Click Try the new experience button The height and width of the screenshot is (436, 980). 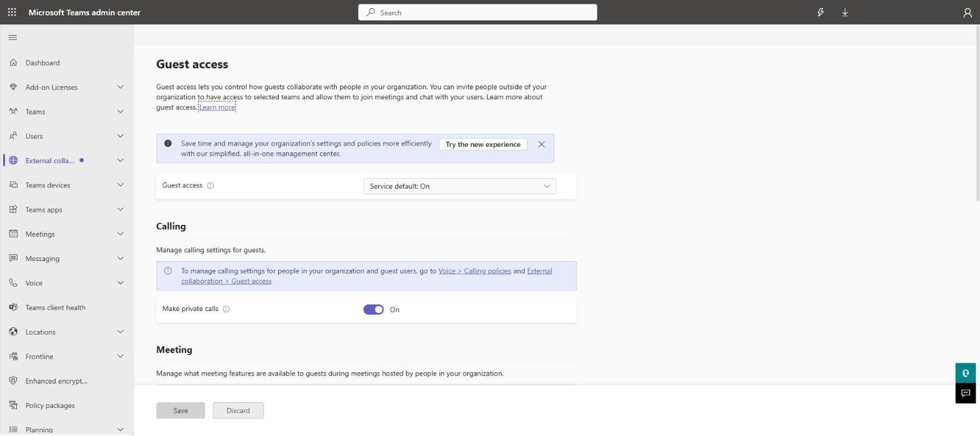pyautogui.click(x=483, y=144)
